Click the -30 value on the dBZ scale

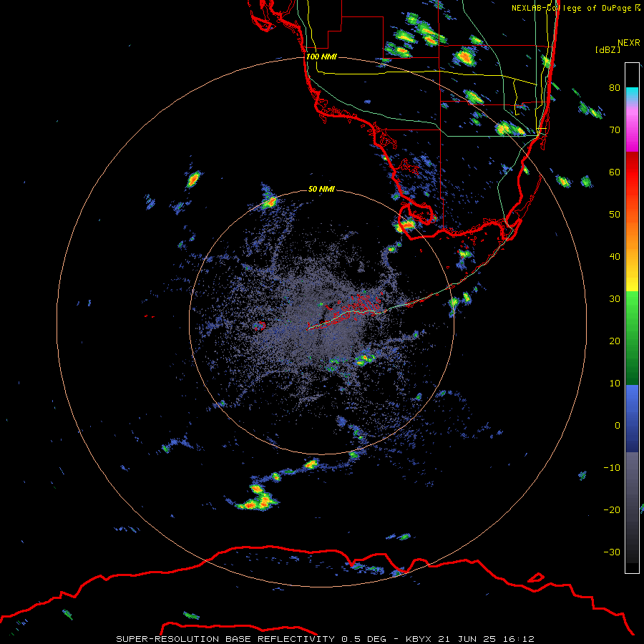point(612,552)
